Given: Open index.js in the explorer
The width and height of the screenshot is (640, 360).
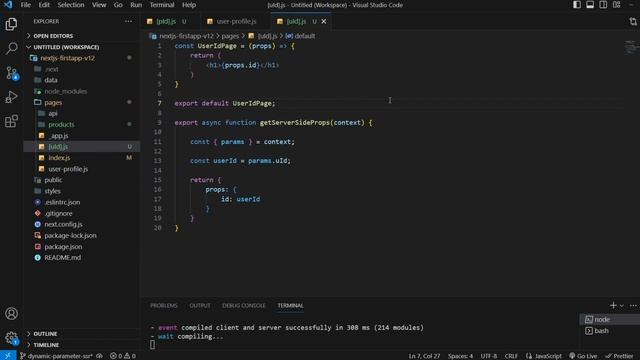Looking at the screenshot, I should tap(82, 158).
